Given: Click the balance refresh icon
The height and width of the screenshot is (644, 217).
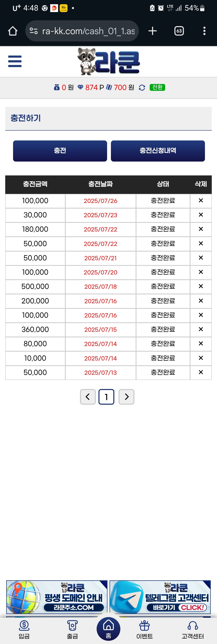Looking at the screenshot, I should pyautogui.click(x=142, y=87).
